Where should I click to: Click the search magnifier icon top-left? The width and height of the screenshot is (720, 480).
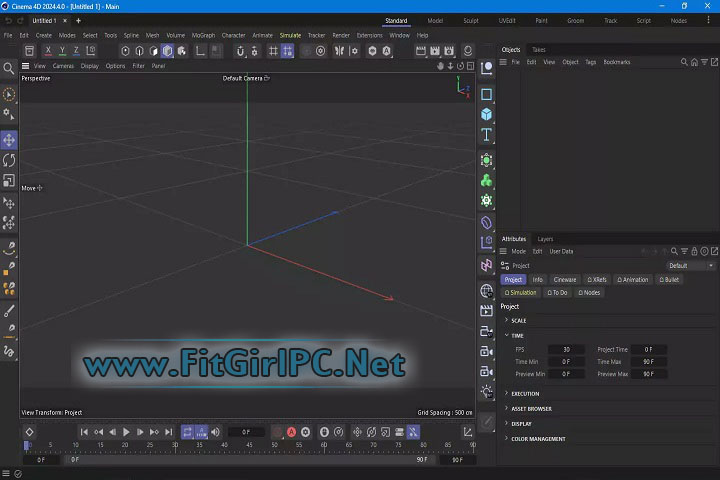(9, 69)
